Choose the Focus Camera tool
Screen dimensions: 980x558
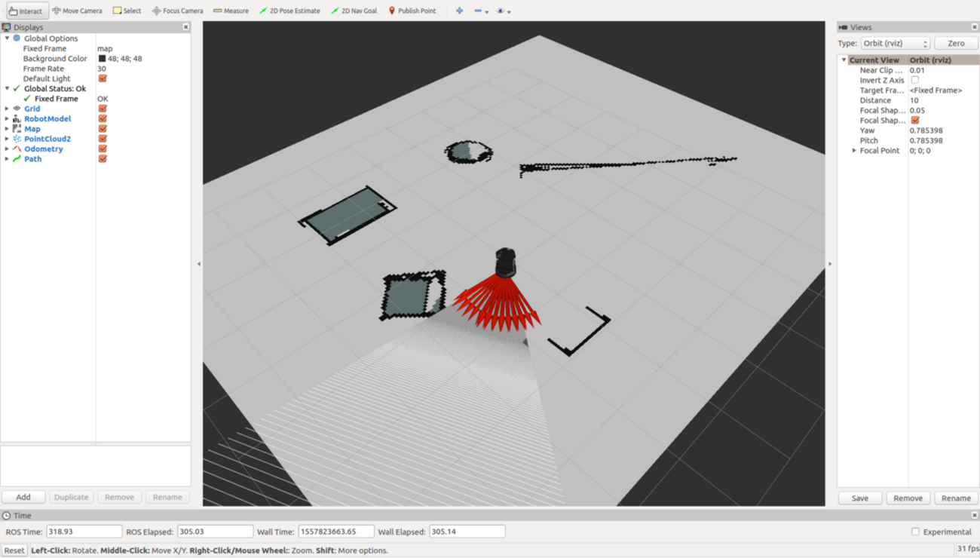tap(177, 11)
